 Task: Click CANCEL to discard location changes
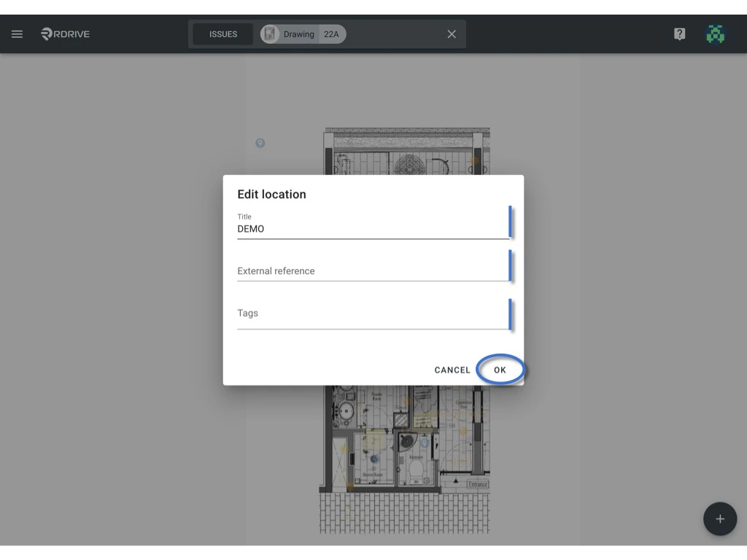[452, 370]
